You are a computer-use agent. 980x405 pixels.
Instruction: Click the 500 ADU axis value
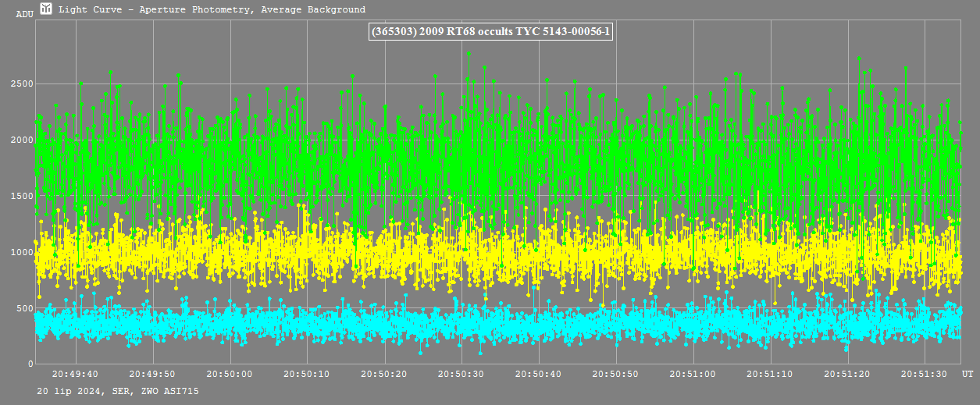(x=24, y=308)
